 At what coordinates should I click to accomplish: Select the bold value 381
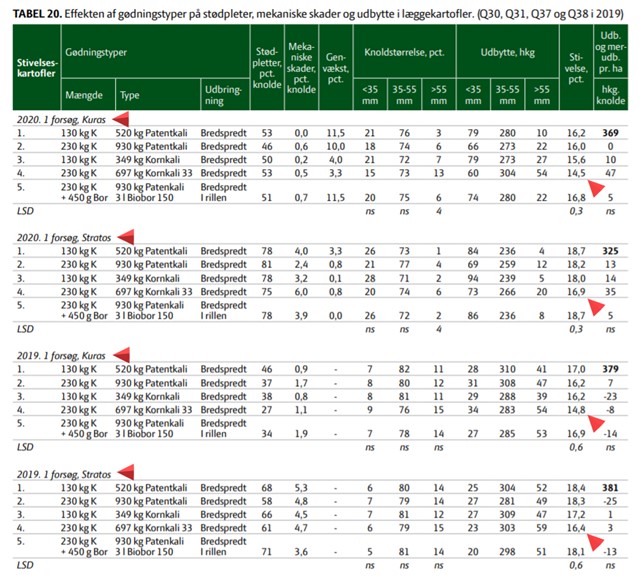611,486
